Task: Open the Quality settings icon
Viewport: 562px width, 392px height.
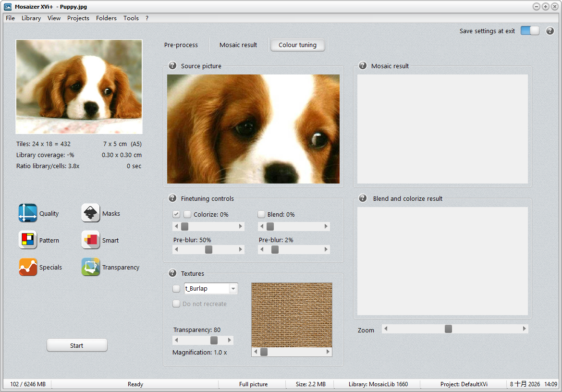Action: tap(27, 213)
